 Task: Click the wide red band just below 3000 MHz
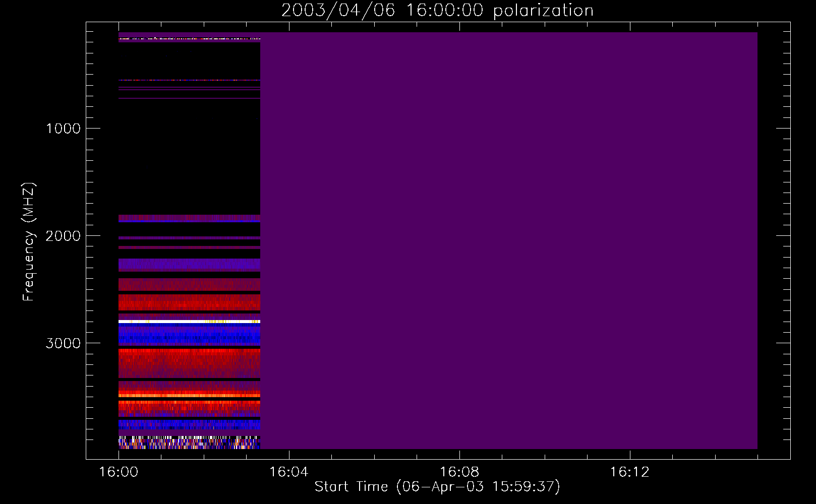click(x=189, y=363)
